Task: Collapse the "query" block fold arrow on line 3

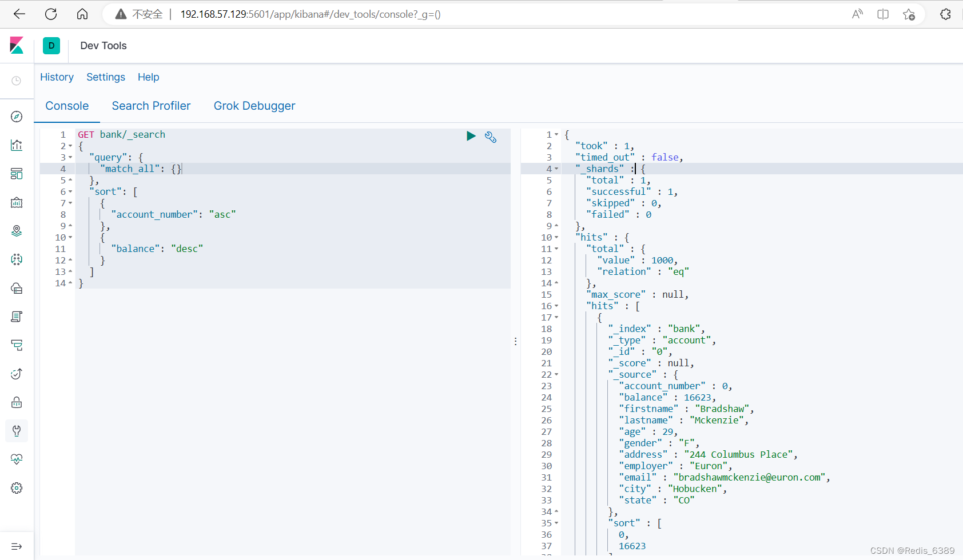Action: (70, 158)
